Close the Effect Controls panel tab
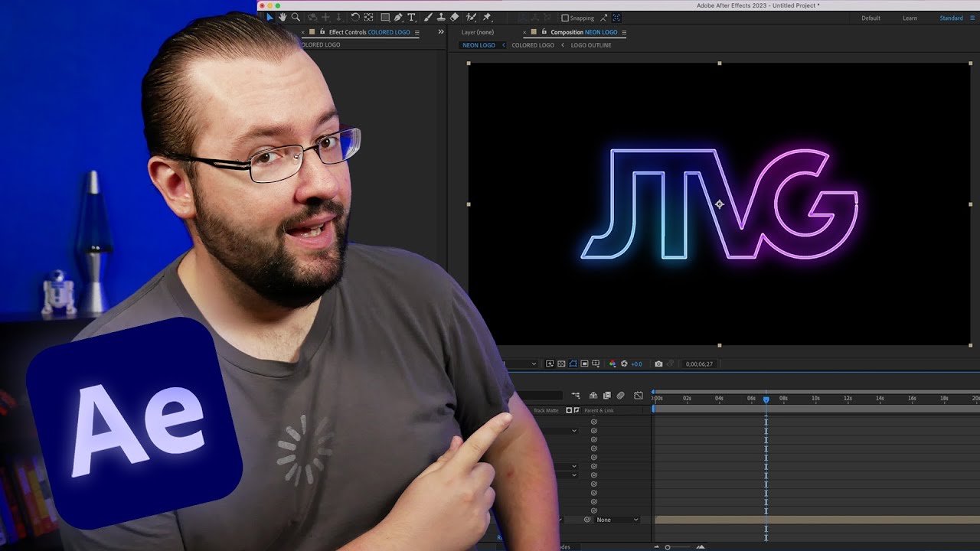This screenshot has width=980, height=551. click(x=303, y=32)
